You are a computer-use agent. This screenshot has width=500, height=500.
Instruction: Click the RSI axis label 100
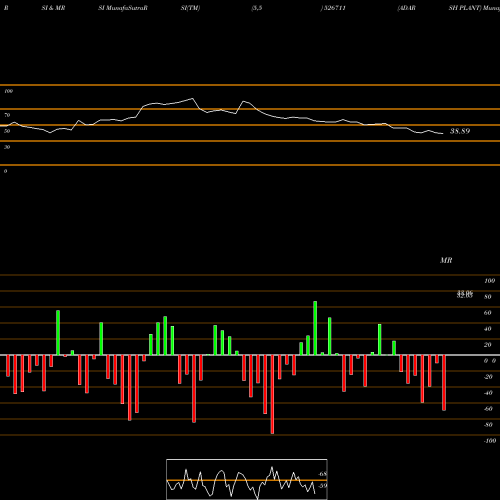(x=8, y=91)
